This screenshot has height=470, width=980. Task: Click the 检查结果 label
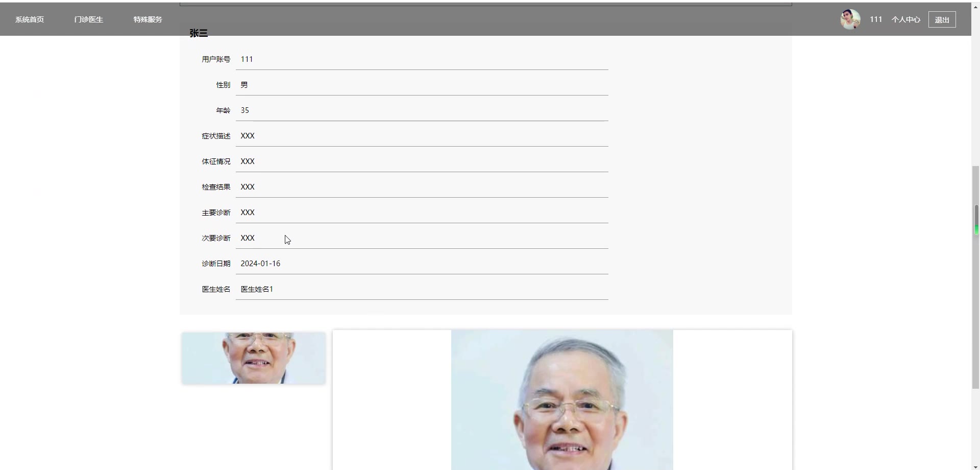pos(216,187)
